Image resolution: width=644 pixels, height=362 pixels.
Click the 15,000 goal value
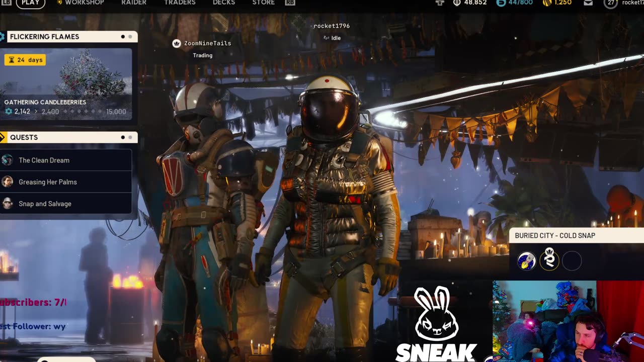(116, 112)
